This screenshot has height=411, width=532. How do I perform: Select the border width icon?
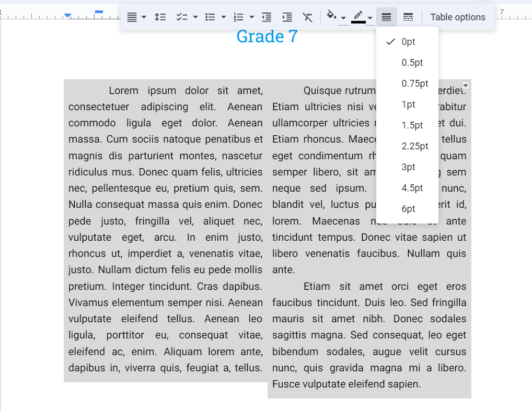387,17
